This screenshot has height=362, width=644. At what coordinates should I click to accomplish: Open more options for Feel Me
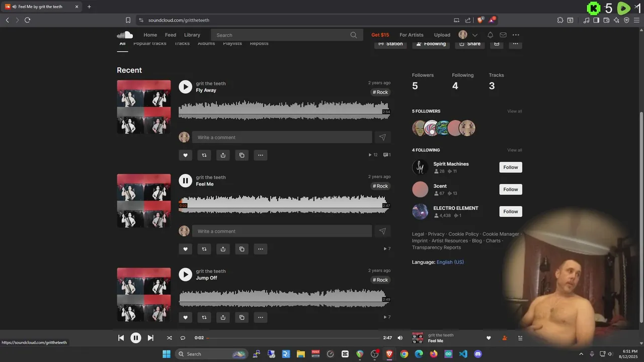(260, 249)
